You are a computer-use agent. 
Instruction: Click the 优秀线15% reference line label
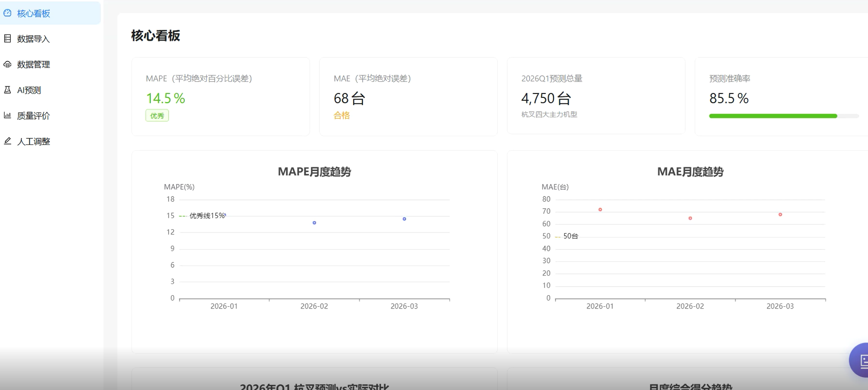[x=207, y=215]
